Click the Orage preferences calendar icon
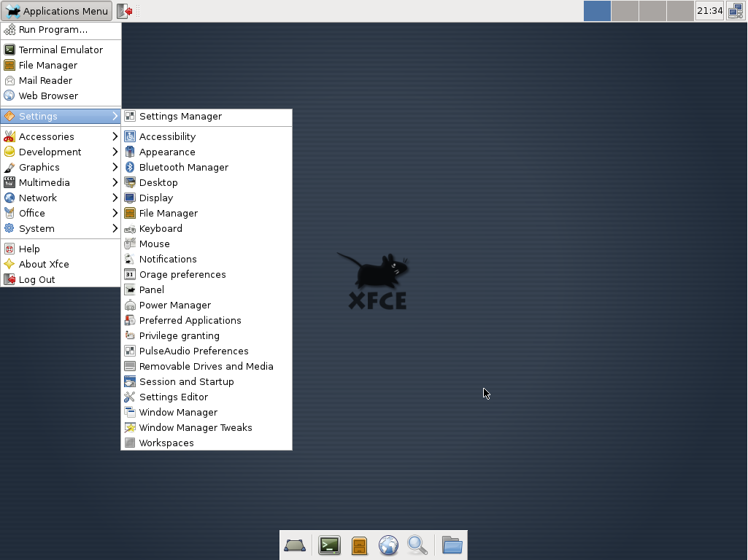 (130, 274)
